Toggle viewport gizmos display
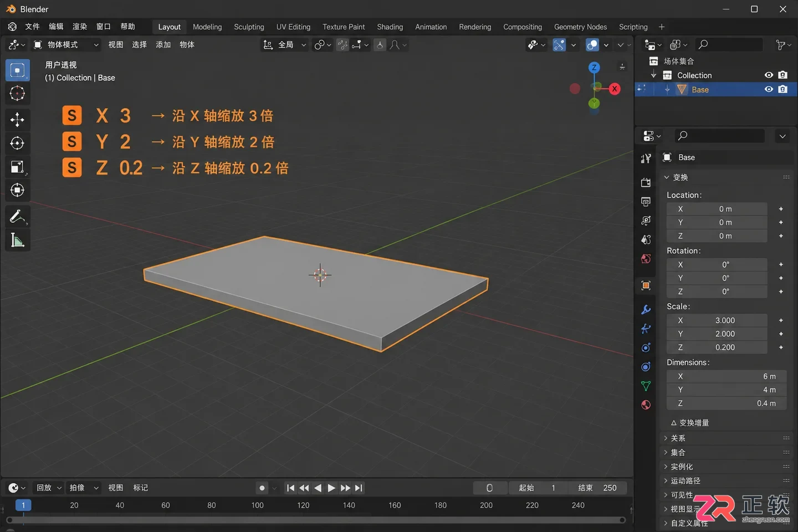 (559, 45)
